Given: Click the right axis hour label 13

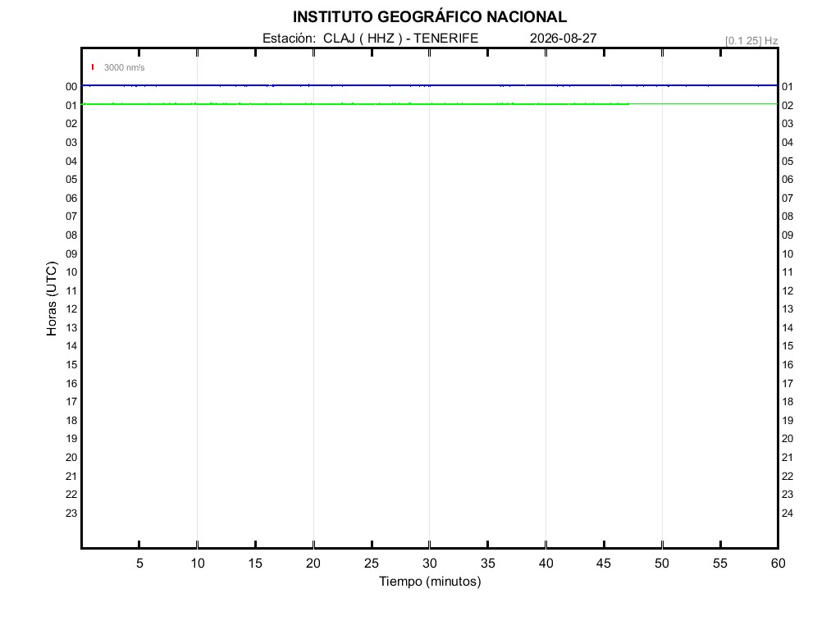Looking at the screenshot, I should pyautogui.click(x=787, y=309).
